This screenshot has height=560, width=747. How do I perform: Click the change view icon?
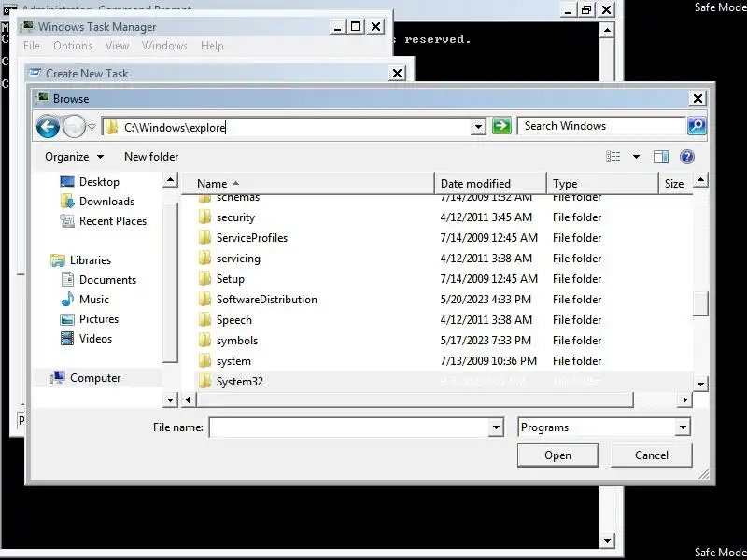(613, 157)
